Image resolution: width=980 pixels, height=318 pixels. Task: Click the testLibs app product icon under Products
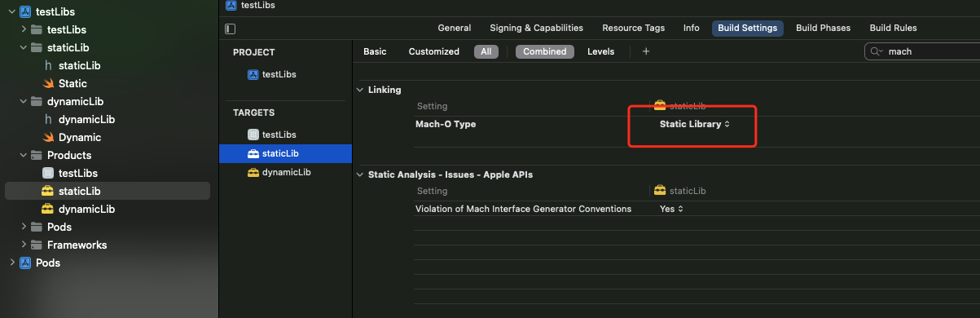coord(48,173)
